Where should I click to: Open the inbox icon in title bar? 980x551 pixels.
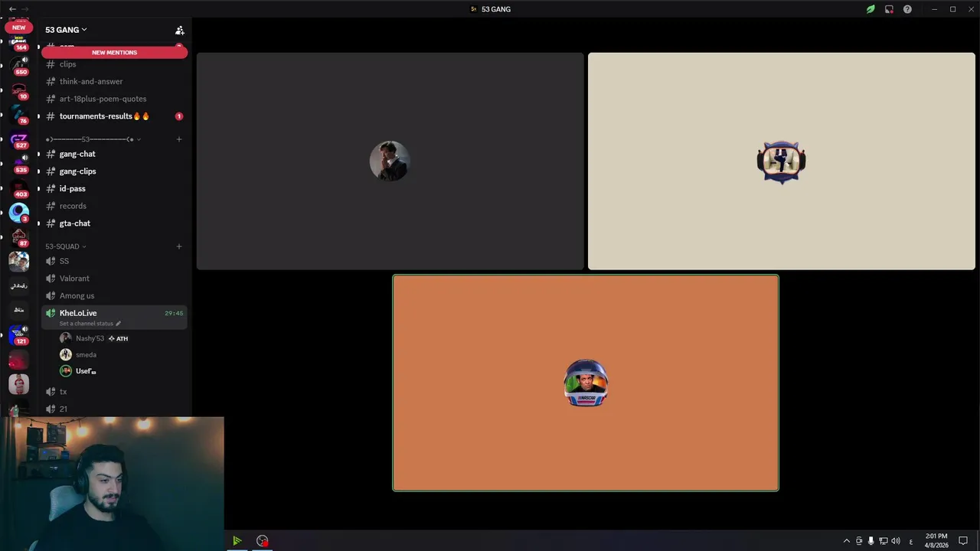889,9
